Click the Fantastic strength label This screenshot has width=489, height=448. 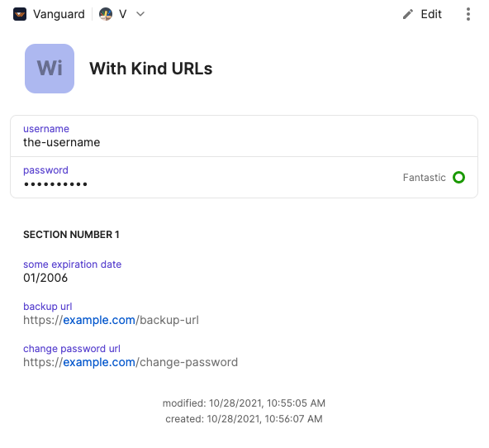pyautogui.click(x=424, y=177)
